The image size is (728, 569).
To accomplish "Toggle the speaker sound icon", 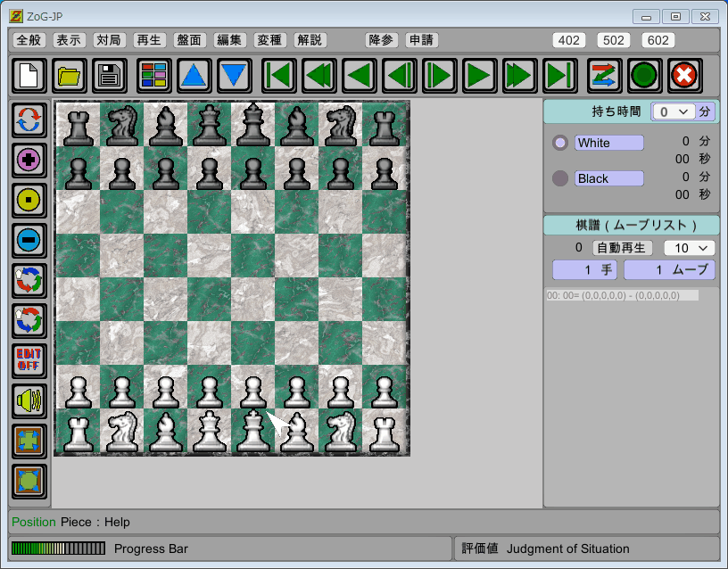I will tap(29, 400).
